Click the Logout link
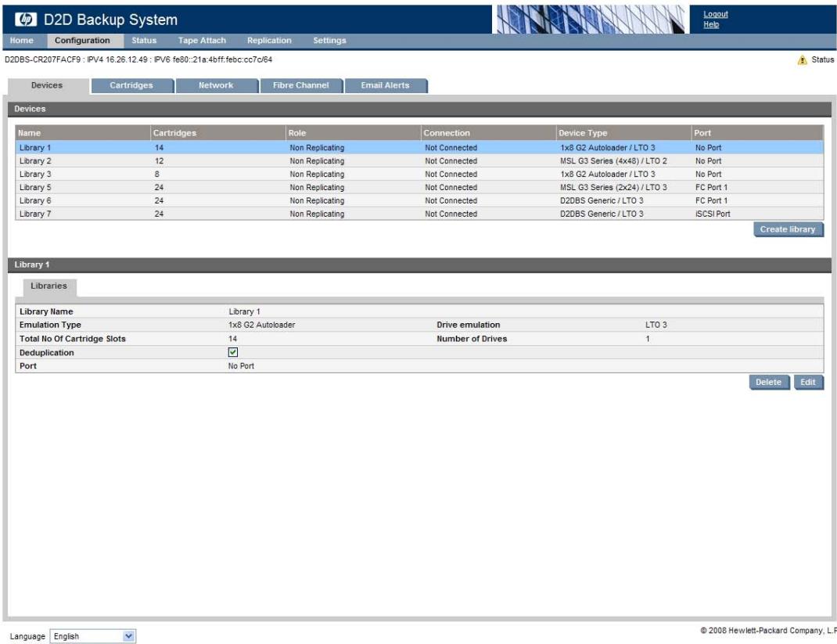Image resolution: width=837 pixels, height=644 pixels. 715,14
